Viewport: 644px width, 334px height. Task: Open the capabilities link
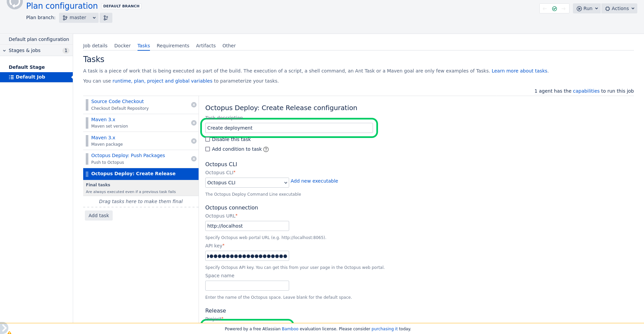586,91
